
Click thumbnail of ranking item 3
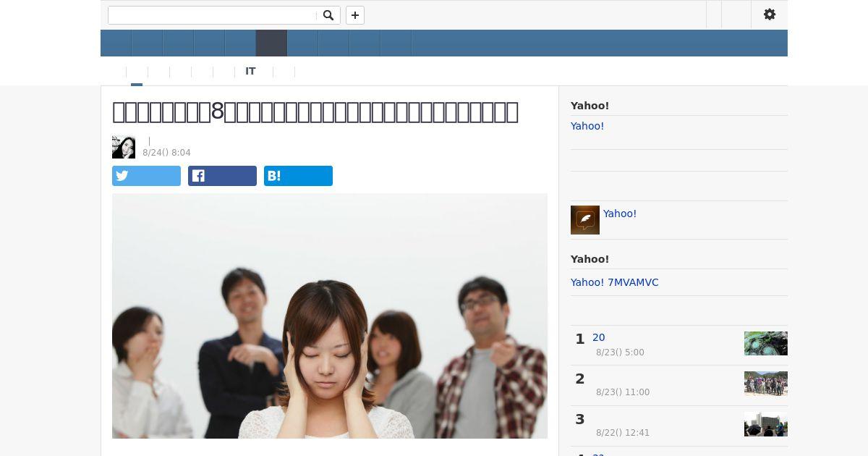point(766,424)
